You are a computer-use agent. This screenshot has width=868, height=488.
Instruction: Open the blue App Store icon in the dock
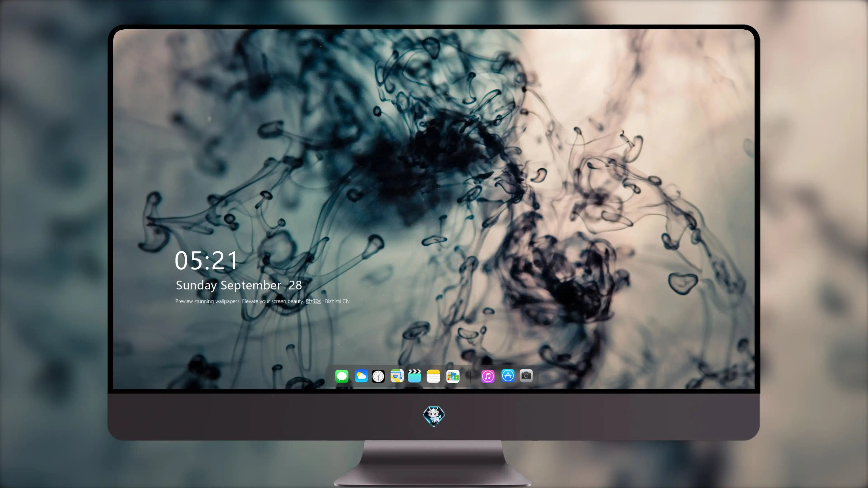[x=508, y=375]
